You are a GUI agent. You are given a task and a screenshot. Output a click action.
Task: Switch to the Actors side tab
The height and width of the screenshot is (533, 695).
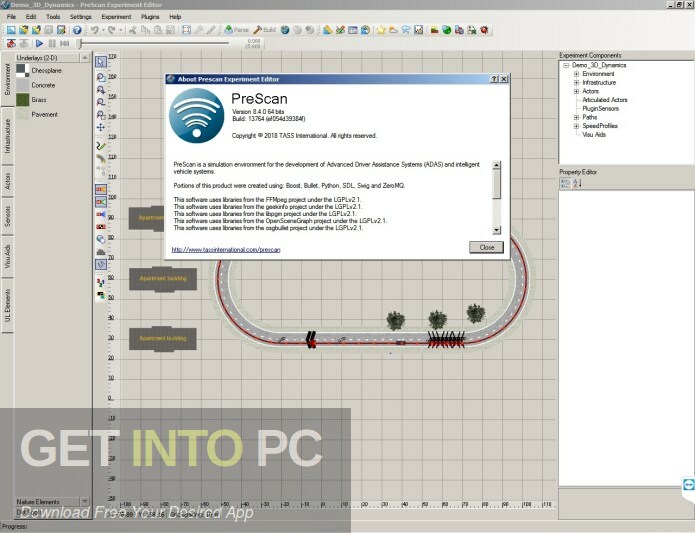point(8,181)
